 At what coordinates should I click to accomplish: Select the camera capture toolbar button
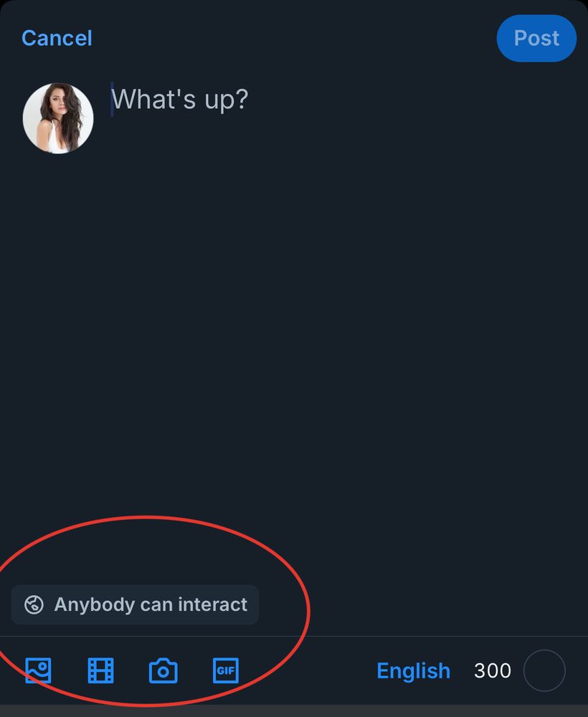163,671
